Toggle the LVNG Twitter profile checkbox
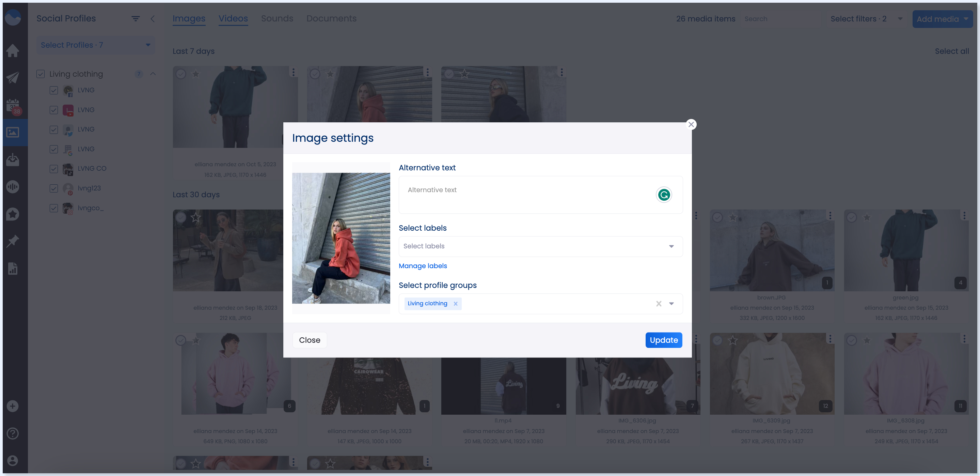 pos(54,129)
